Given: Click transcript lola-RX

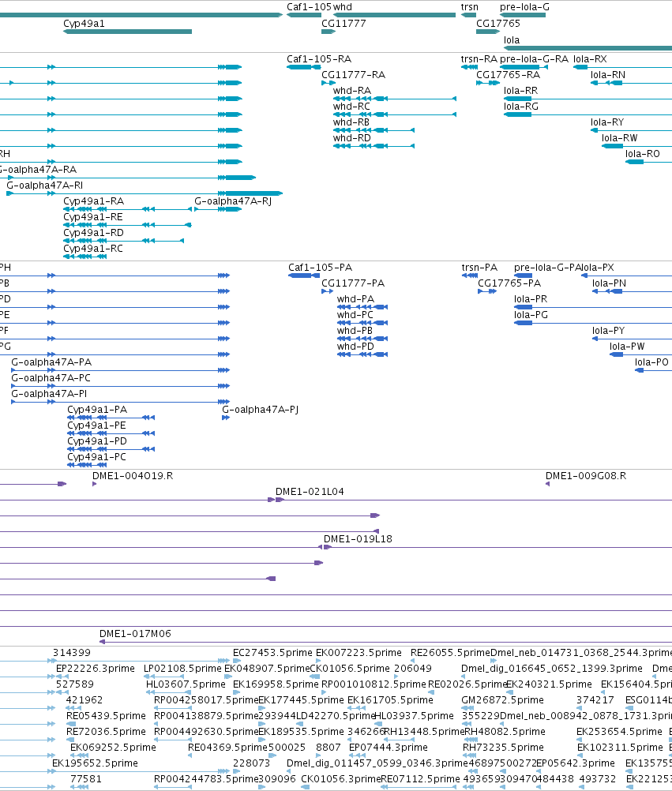Looking at the screenshot, I should (x=590, y=59).
